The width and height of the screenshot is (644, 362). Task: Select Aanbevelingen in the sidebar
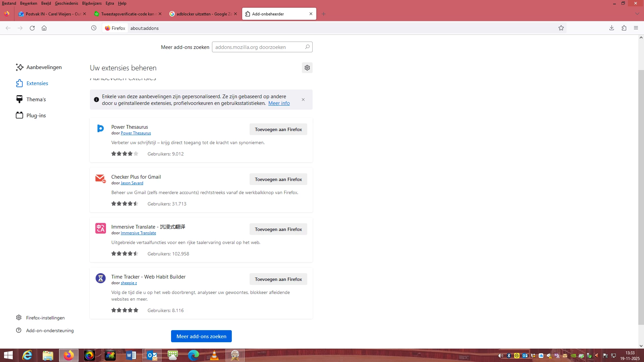coord(44,67)
